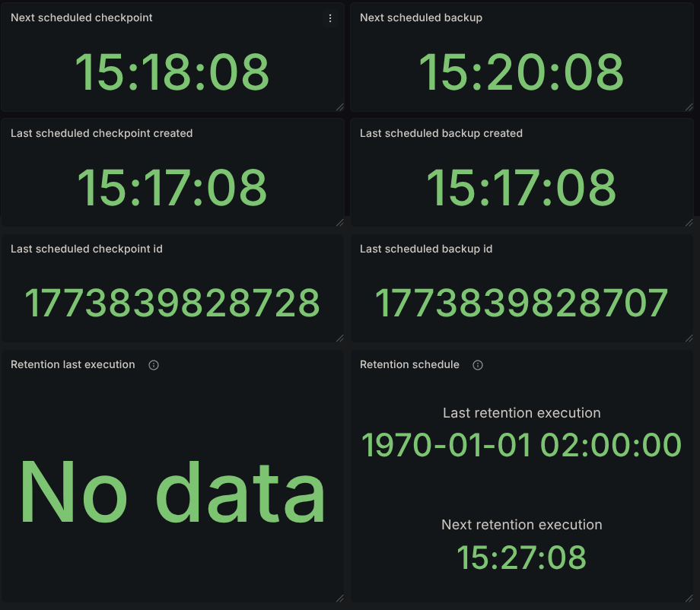Click the Retention last execution info icon
This screenshot has width=700, height=610.
pyautogui.click(x=153, y=365)
